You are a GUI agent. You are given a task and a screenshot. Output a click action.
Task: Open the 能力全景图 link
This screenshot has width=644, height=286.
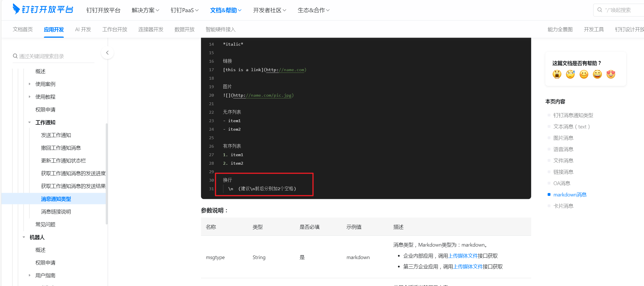coord(560,29)
